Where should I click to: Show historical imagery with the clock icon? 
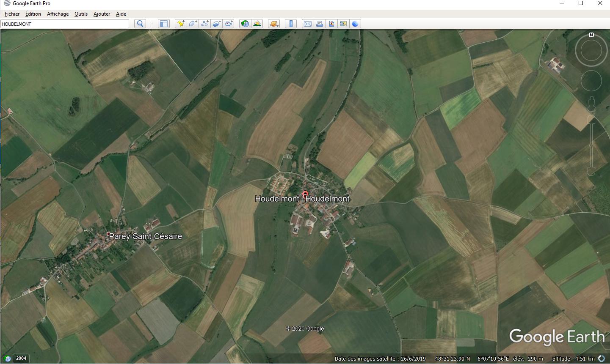[x=245, y=24]
